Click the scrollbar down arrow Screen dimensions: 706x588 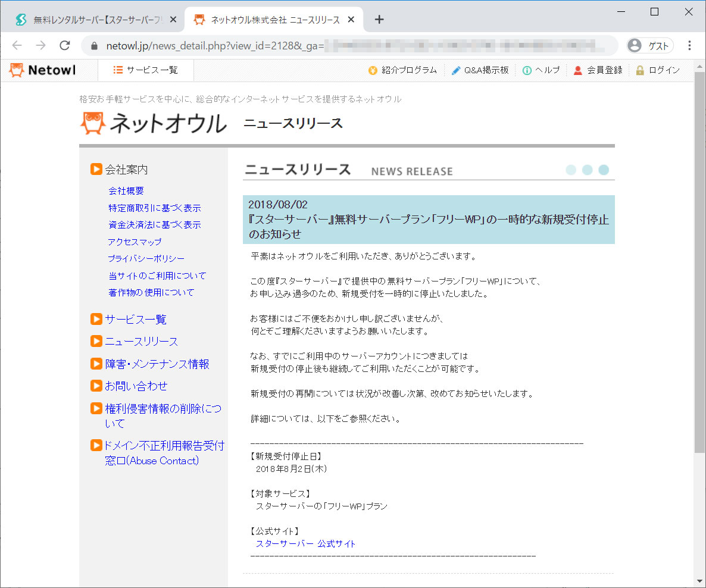(x=699, y=581)
